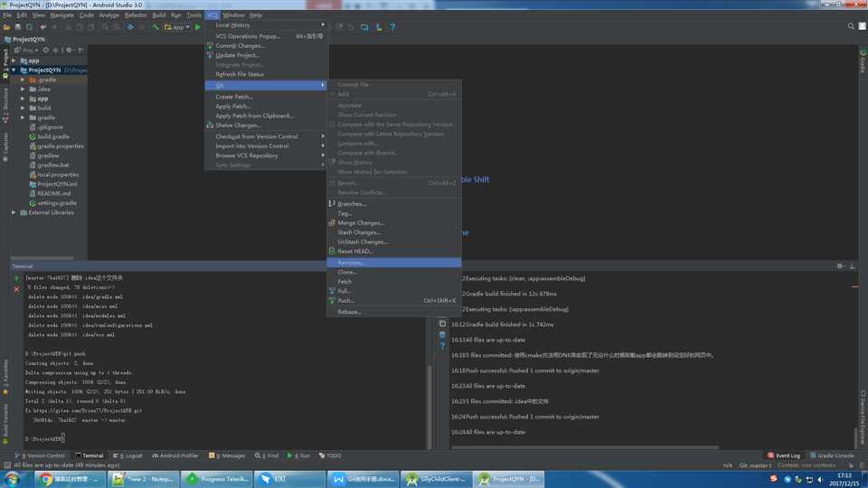Open the Version Control tool window tab
The width and height of the screenshot is (868, 488).
40,455
